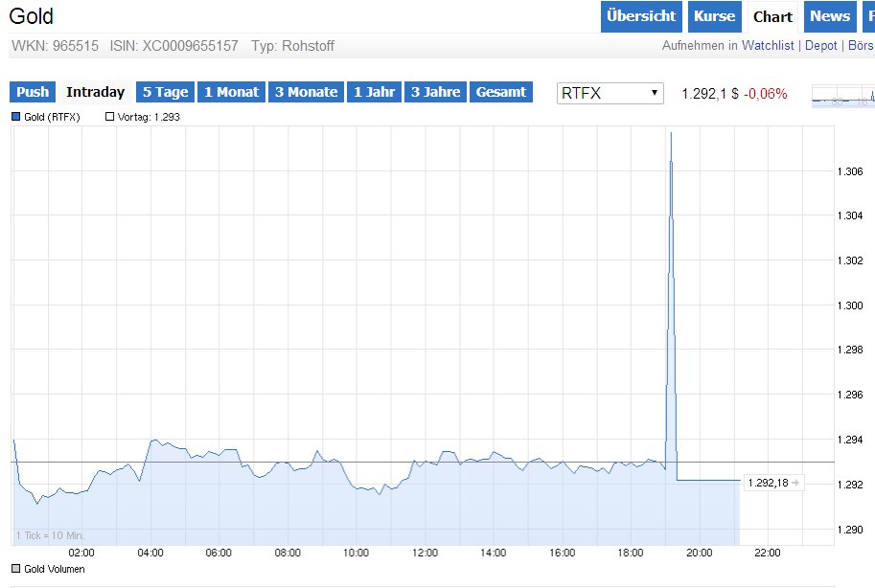This screenshot has width=875, height=588.
Task: Click the 1.306 price axis label
Action: 850,171
